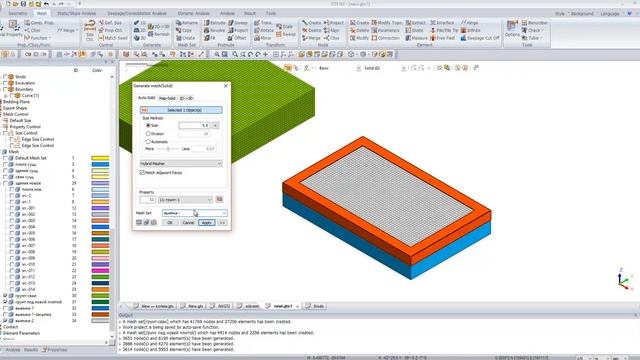640x360 pixels.
Task: Switch to the Dynamic Analysis ribbon tab
Action: click(x=193, y=13)
